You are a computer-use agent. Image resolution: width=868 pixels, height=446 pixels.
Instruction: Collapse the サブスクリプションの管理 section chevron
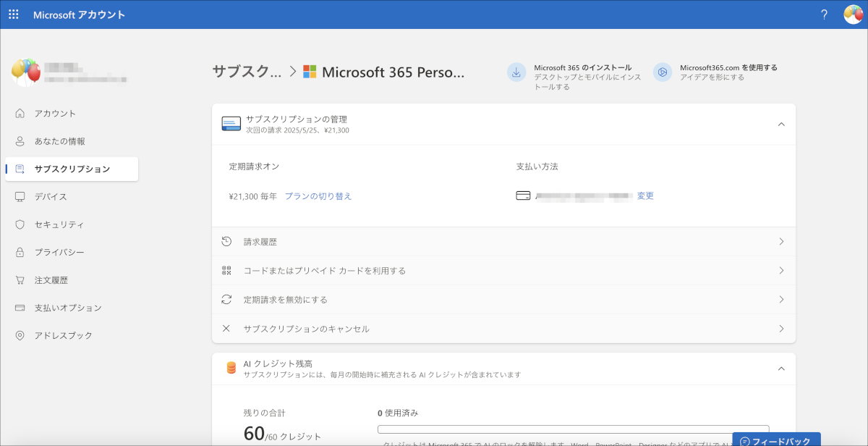[x=781, y=124]
